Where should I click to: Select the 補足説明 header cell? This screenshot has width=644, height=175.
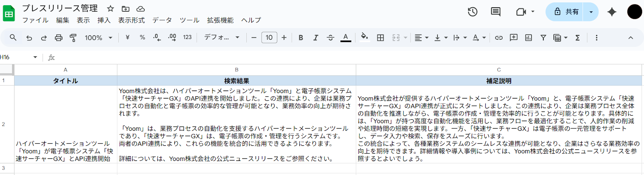499,81
